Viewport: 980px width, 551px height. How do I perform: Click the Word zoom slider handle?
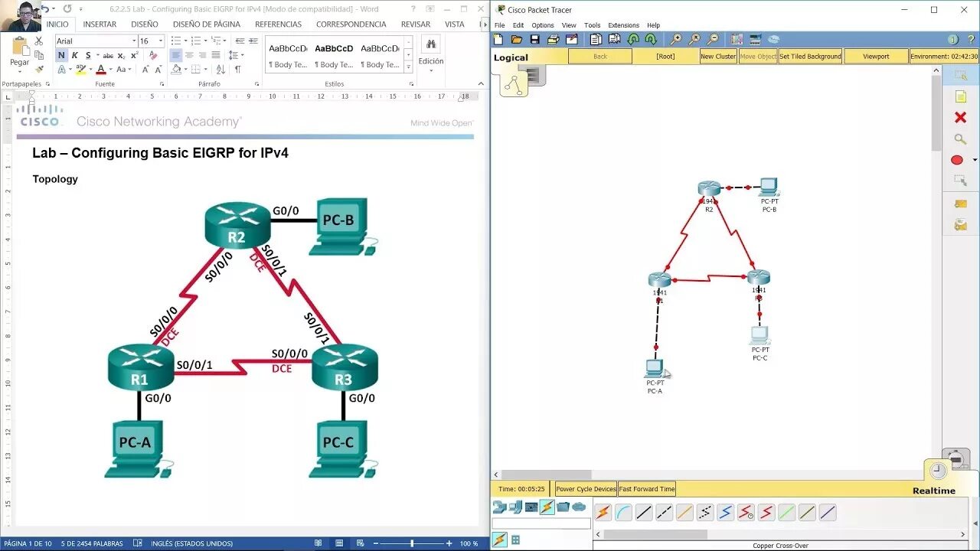[412, 543]
